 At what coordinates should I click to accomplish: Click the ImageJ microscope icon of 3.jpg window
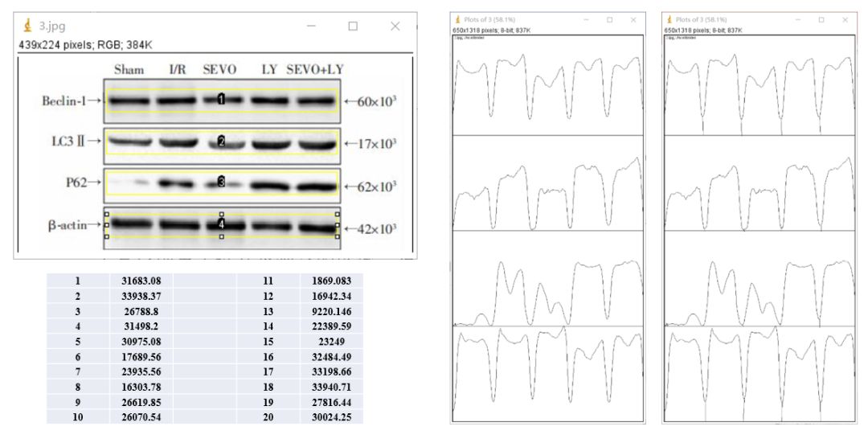coord(27,26)
